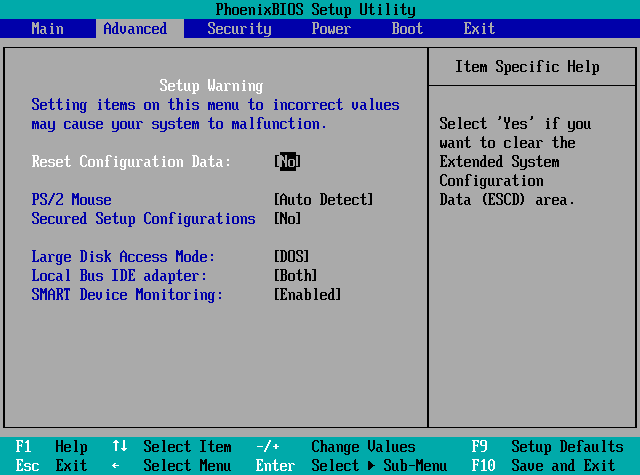The height and width of the screenshot is (475, 640).
Task: Click the SMART Device Monitoring label
Action: [x=127, y=295]
